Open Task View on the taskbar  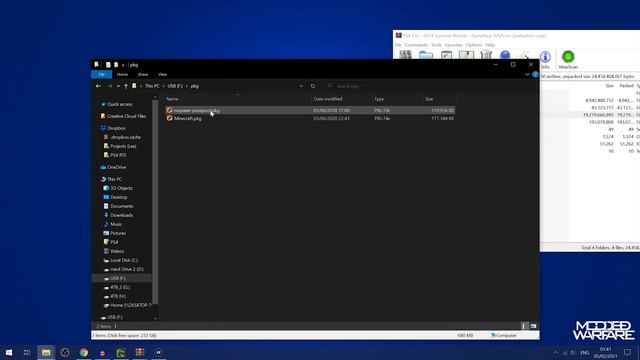click(27, 352)
